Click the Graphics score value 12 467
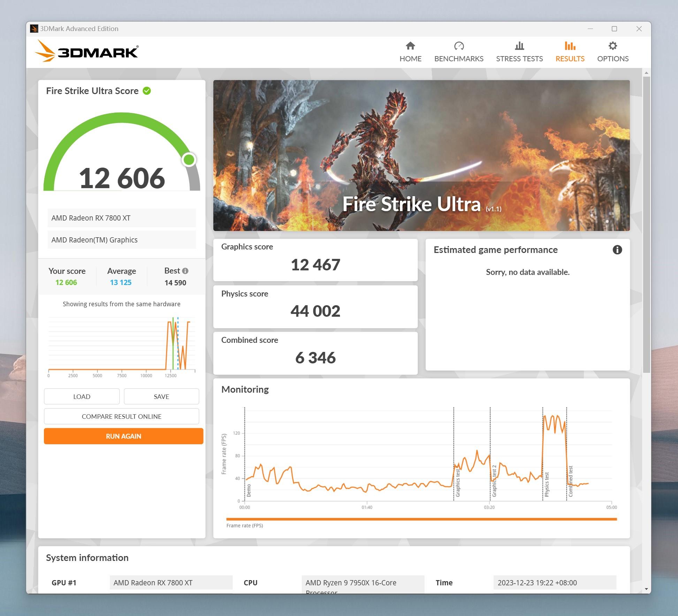Screen dimensions: 678x616 [315, 265]
